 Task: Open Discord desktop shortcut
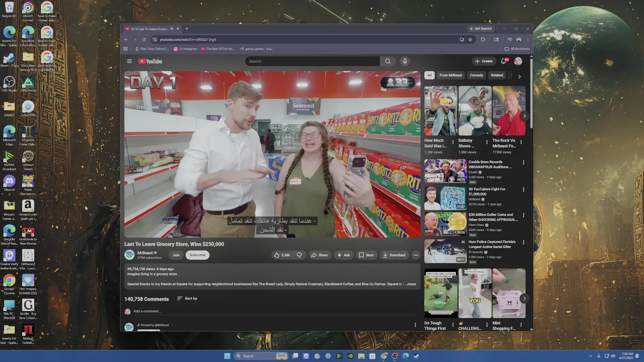tap(9, 183)
